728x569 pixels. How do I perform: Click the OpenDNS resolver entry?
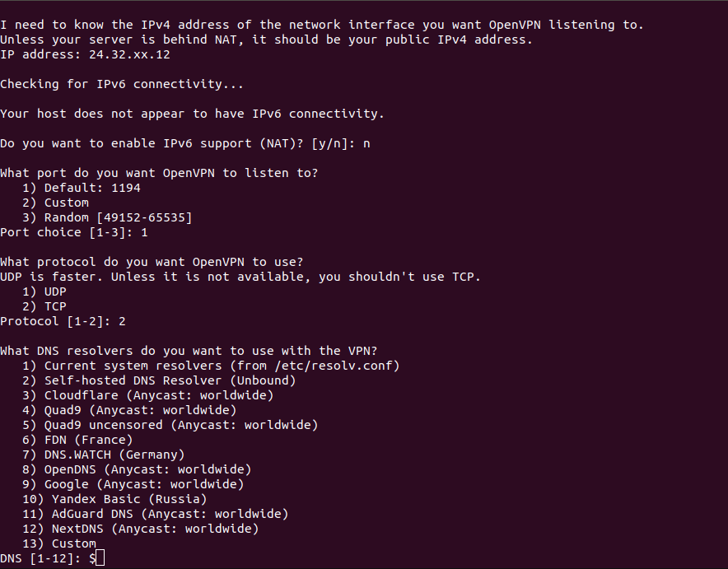(137, 469)
